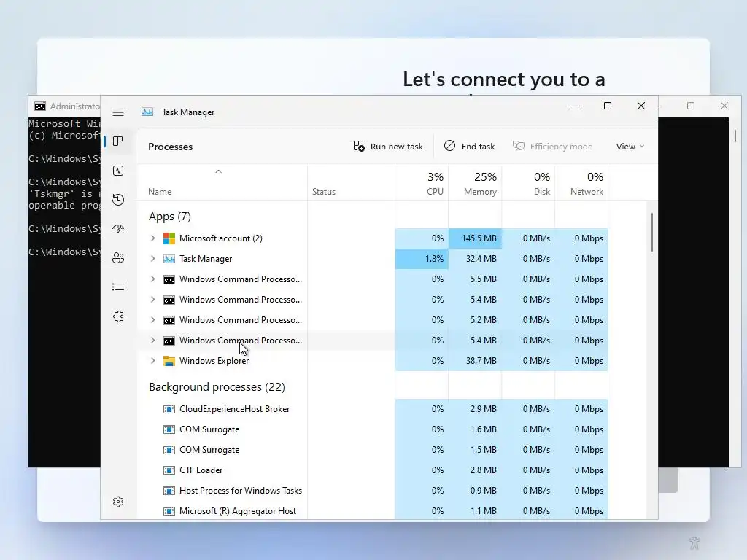
Task: Select the CTF Loader process icon
Action: tap(169, 470)
